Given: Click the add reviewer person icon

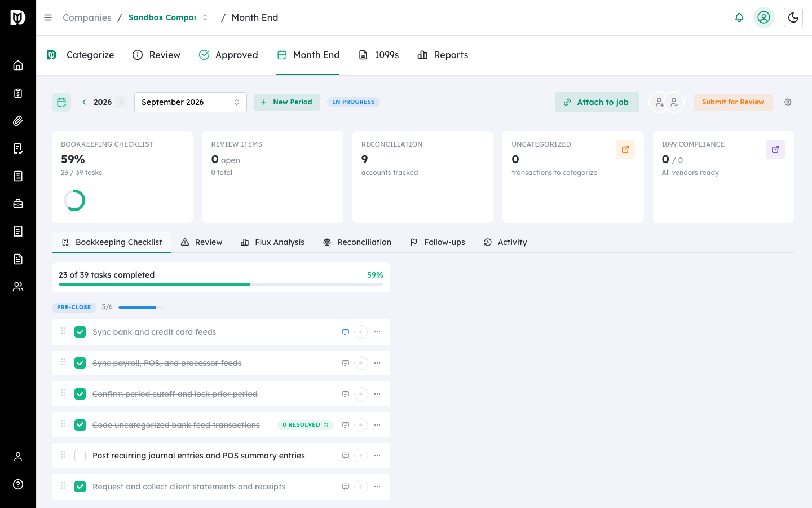Looking at the screenshot, I should pyautogui.click(x=674, y=102).
